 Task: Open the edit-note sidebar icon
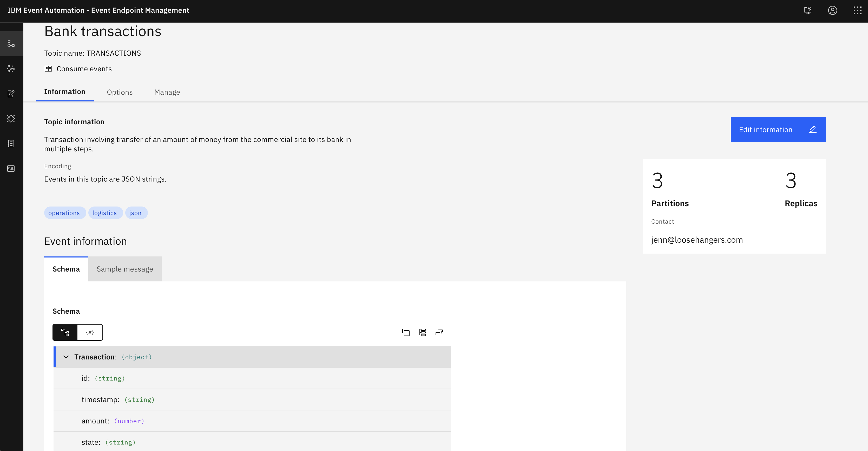[11, 93]
